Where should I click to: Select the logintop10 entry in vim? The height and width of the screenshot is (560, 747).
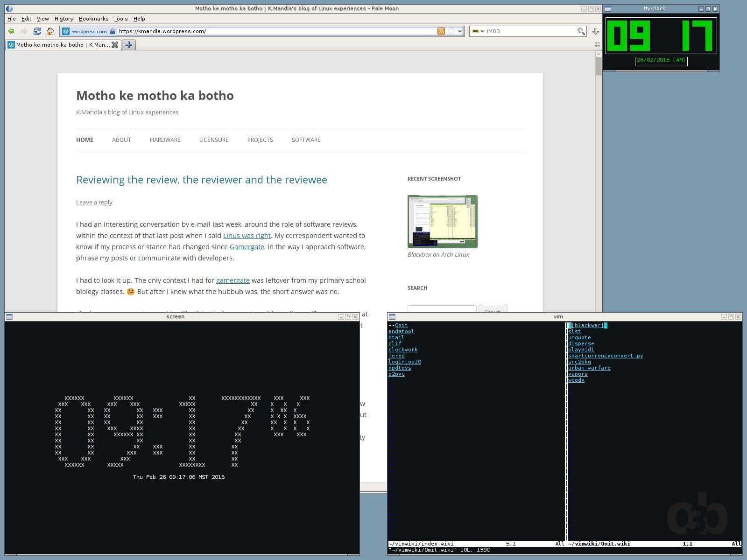405,362
